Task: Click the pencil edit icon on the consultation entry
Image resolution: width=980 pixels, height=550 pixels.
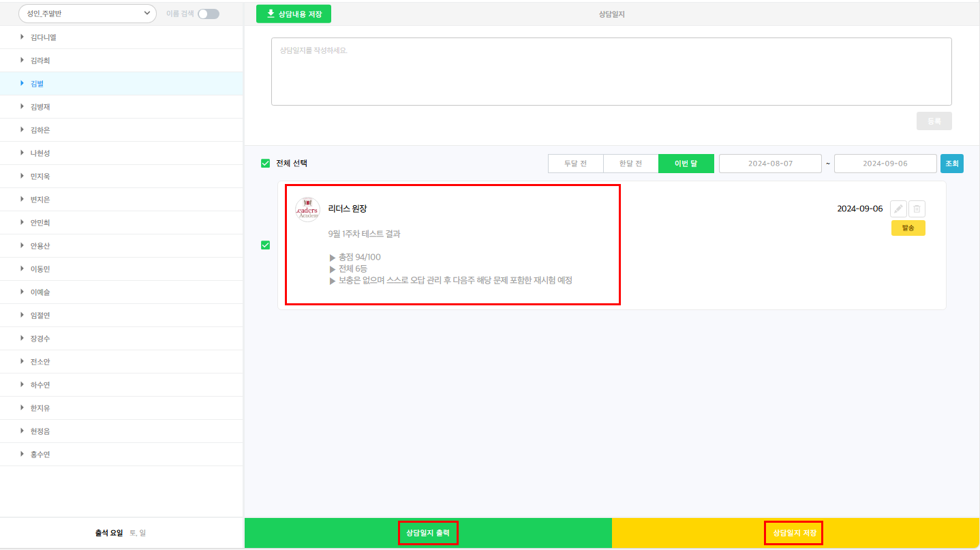Action: click(x=898, y=209)
